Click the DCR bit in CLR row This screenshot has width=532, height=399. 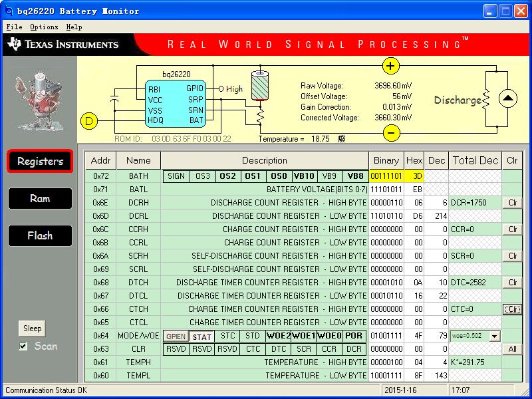point(354,349)
